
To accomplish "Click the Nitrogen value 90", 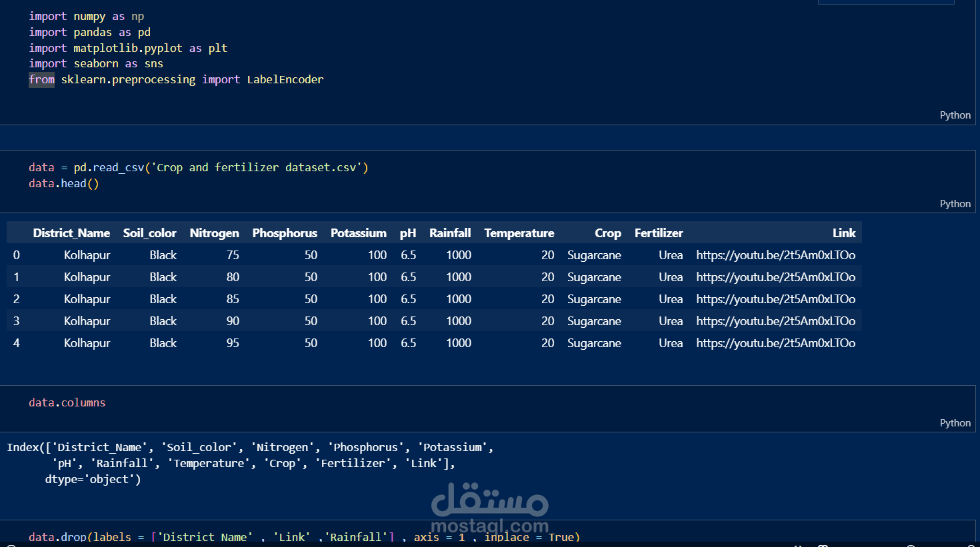I will coord(233,321).
